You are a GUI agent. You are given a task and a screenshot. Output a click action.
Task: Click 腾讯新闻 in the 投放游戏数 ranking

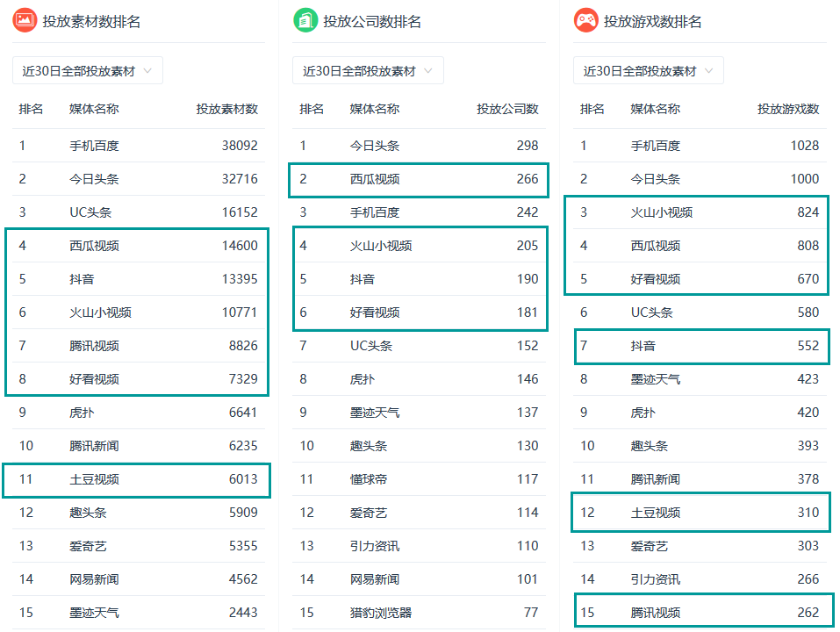(656, 479)
